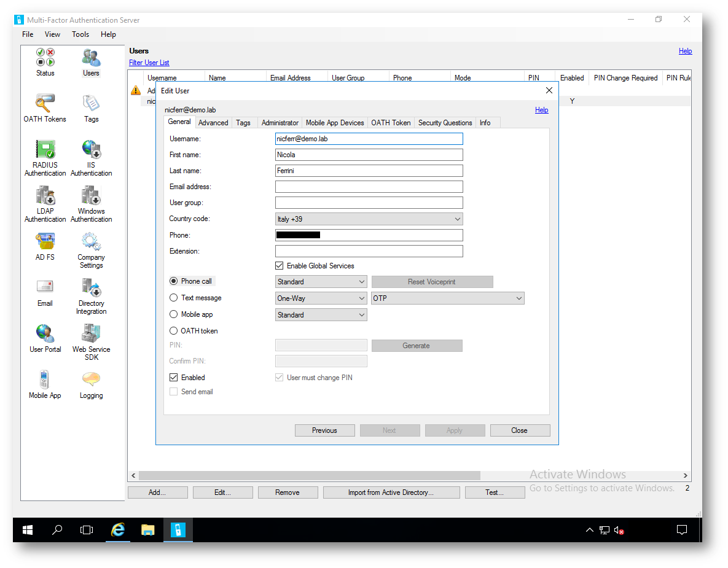This screenshot has width=728, height=568.
Task: Switch to the Mobile App Devices tab
Action: click(x=335, y=123)
